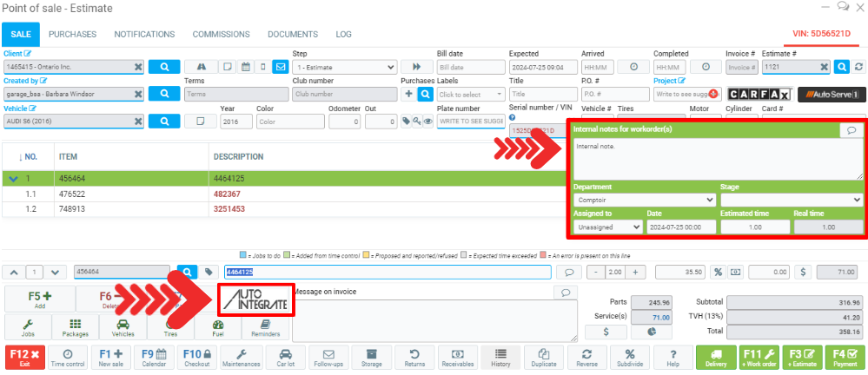The height and width of the screenshot is (375, 868).
Task: Toggle the eye icon next to Odometer
Action: pyautogui.click(x=427, y=122)
